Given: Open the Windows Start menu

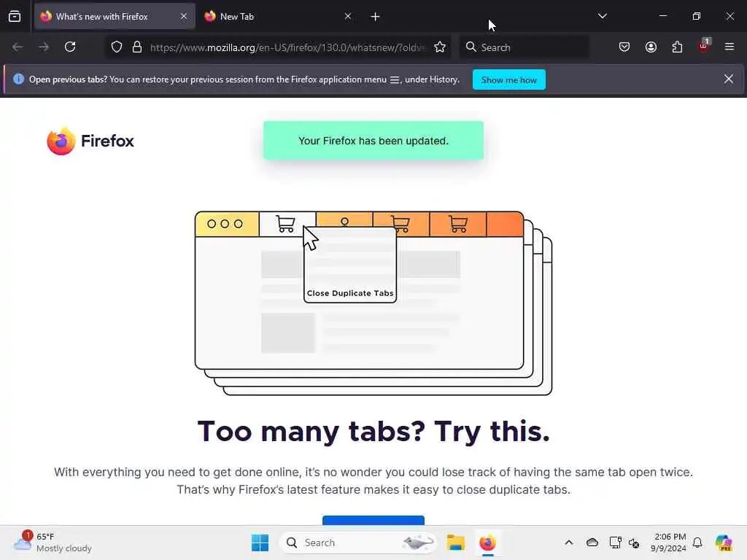Looking at the screenshot, I should (260, 542).
